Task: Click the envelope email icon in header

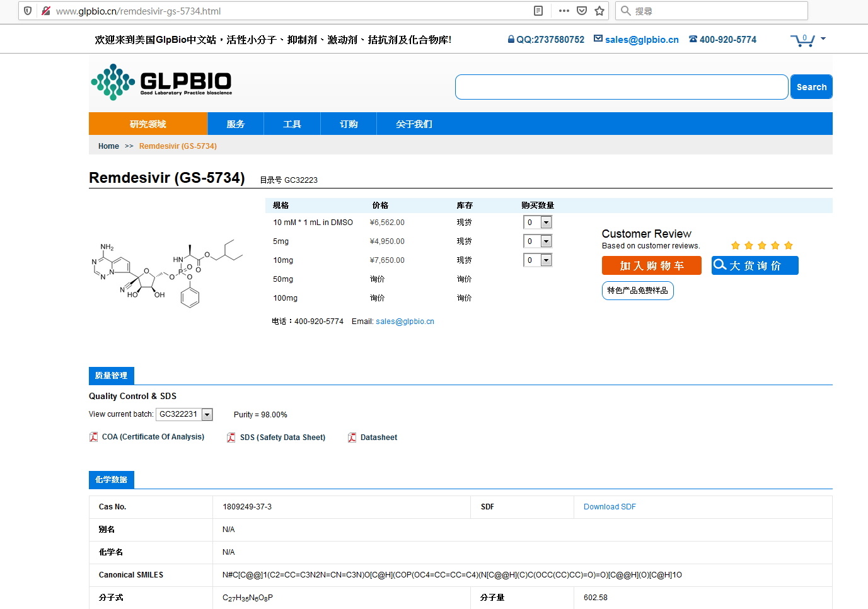Action: coord(598,39)
